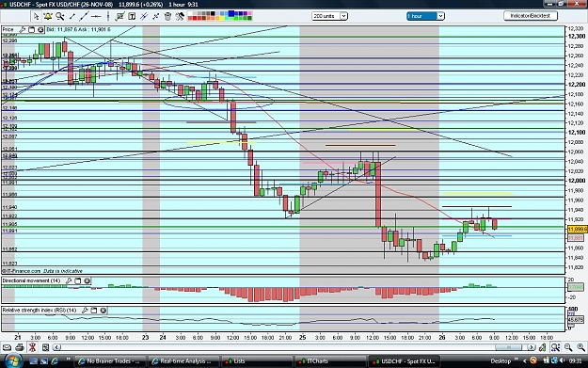Image resolution: width=588 pixels, height=368 pixels.
Task: Select the arrow pointer tool
Action: [36, 16]
